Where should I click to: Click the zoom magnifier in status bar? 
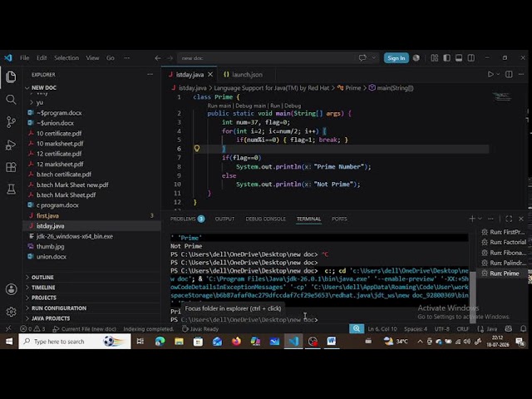tap(357, 328)
